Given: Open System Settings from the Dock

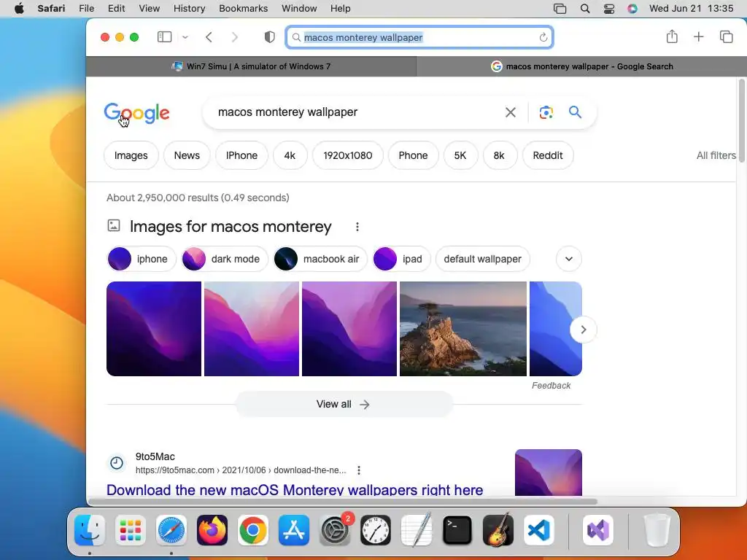Looking at the screenshot, I should pos(335,530).
